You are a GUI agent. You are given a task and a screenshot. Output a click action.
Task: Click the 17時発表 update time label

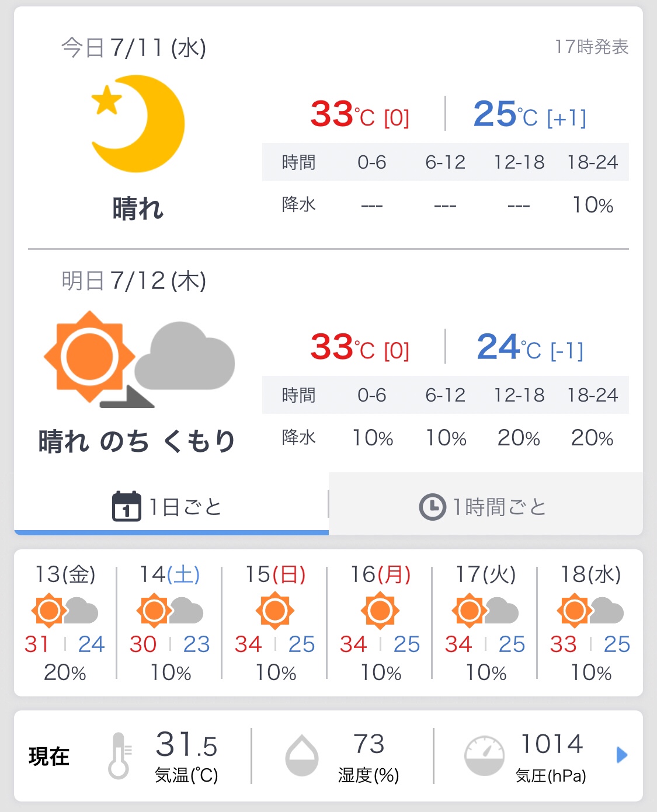coord(591,47)
